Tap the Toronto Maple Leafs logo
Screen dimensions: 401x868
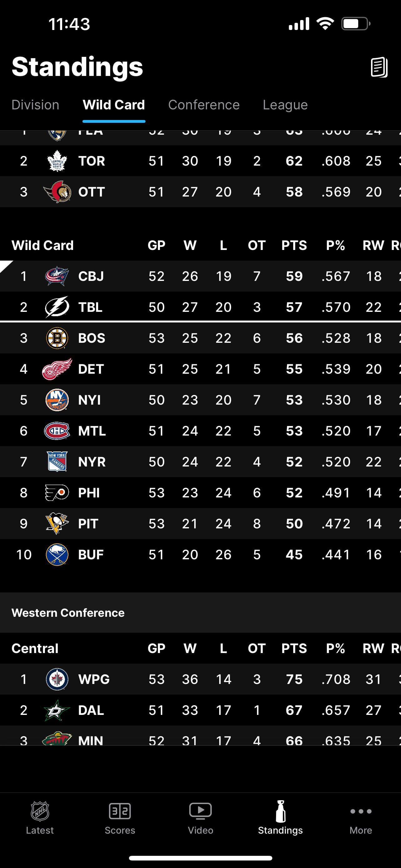[57, 161]
